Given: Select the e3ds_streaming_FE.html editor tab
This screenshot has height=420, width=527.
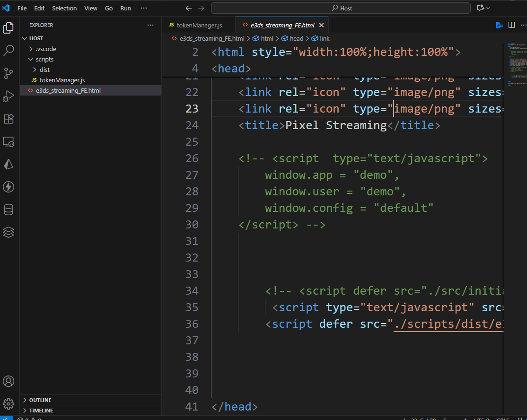Looking at the screenshot, I should [x=282, y=25].
